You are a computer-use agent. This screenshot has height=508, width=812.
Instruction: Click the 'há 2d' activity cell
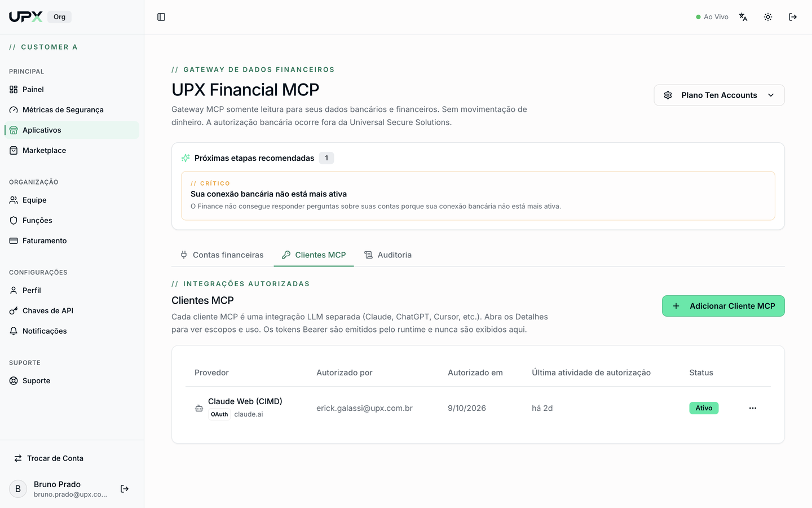pyautogui.click(x=542, y=408)
